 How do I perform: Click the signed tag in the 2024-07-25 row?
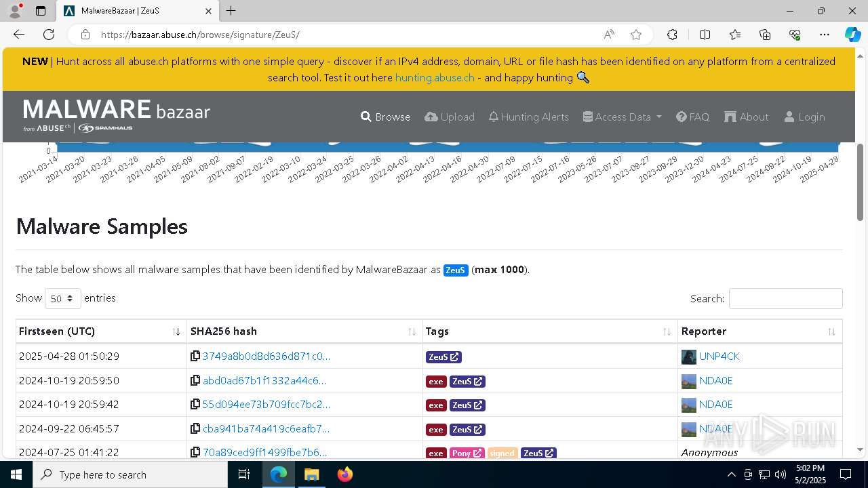coord(502,453)
